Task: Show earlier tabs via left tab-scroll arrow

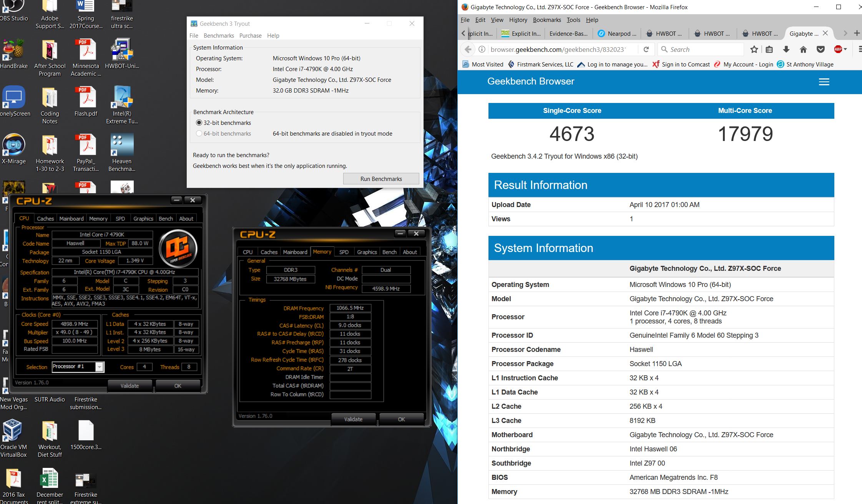Action: [x=463, y=33]
